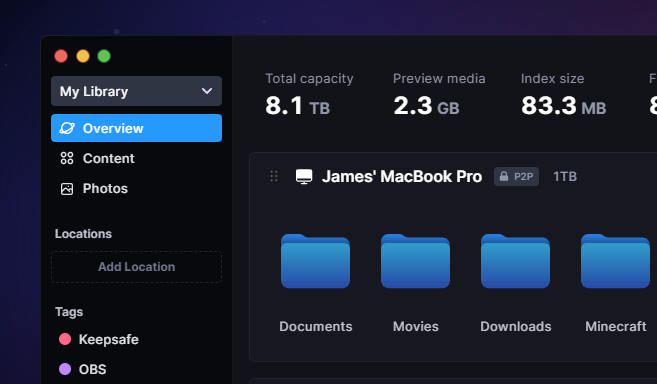Maximize the window with green button
Image resolution: width=657 pixels, height=384 pixels.
pos(104,56)
